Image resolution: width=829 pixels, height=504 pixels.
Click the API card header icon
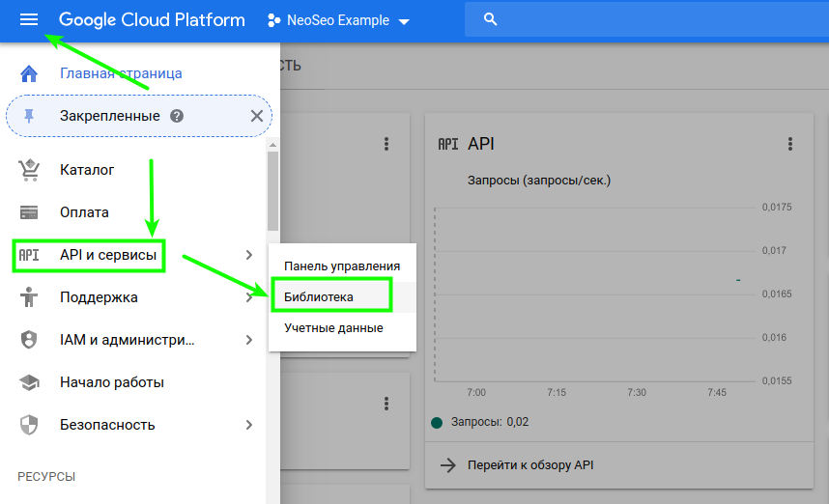(x=447, y=144)
